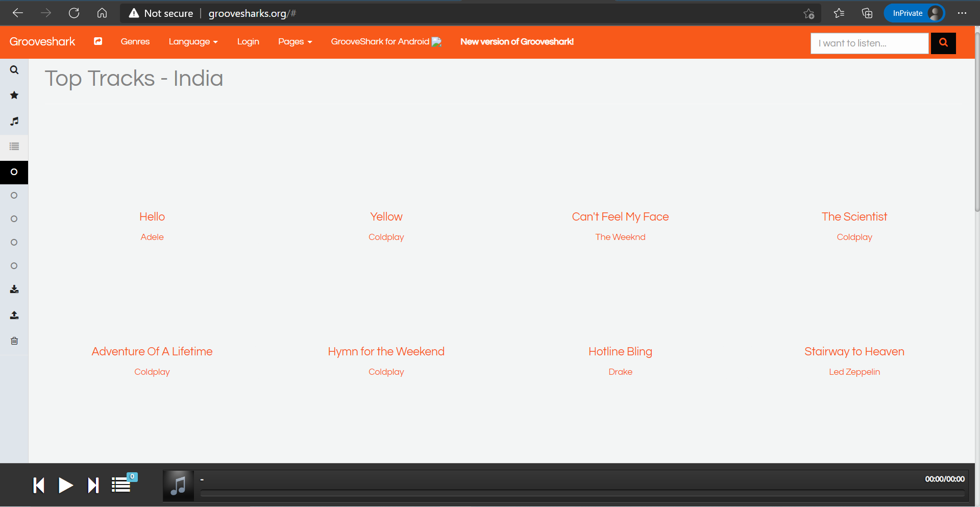Viewport: 980px width, 507px height.
Task: Click the InPrivate profile badge
Action: (x=915, y=13)
